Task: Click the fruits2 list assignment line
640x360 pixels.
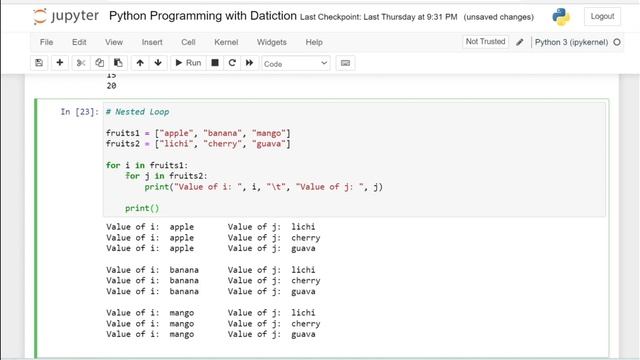Action: click(x=198, y=144)
